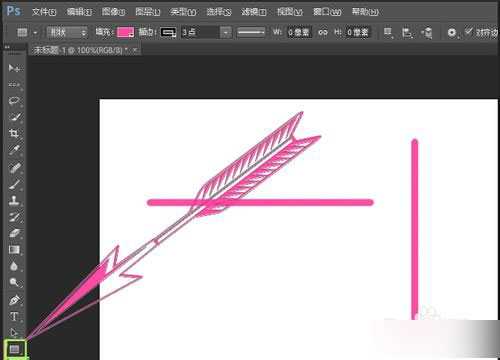This screenshot has height=360, width=500.
Task: Select the Dodge tool
Action: (x=14, y=283)
